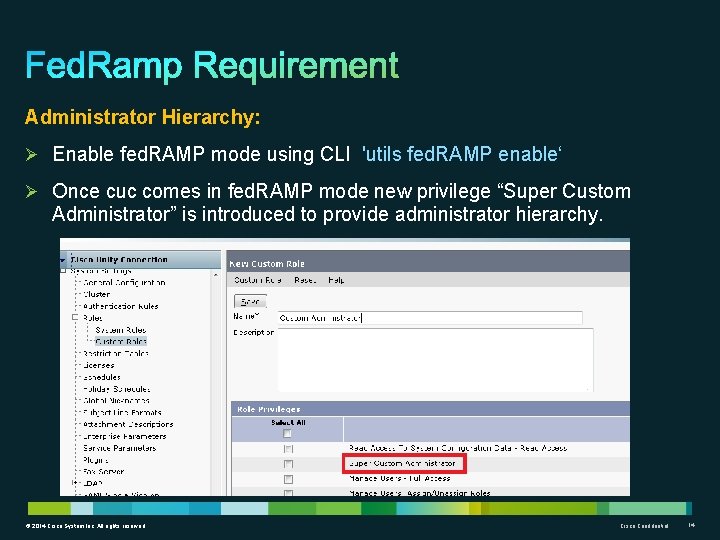Image resolution: width=720 pixels, height=540 pixels.
Task: Open Attachment Descriptions in the tree
Action: pyautogui.click(x=128, y=424)
